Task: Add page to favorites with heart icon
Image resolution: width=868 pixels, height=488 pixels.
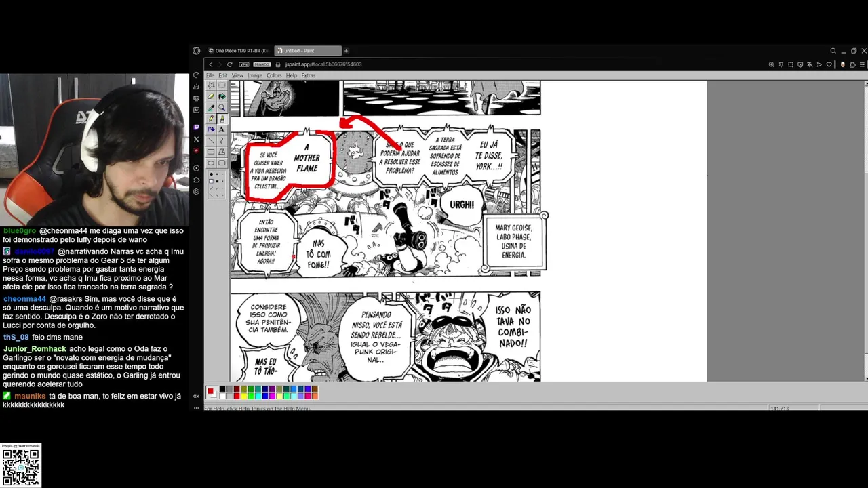Action: 829,64
